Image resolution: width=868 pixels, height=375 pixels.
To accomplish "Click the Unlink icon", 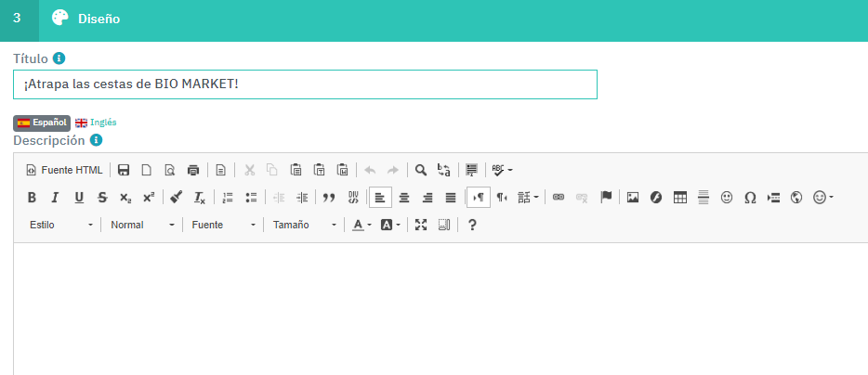I will [x=582, y=198].
